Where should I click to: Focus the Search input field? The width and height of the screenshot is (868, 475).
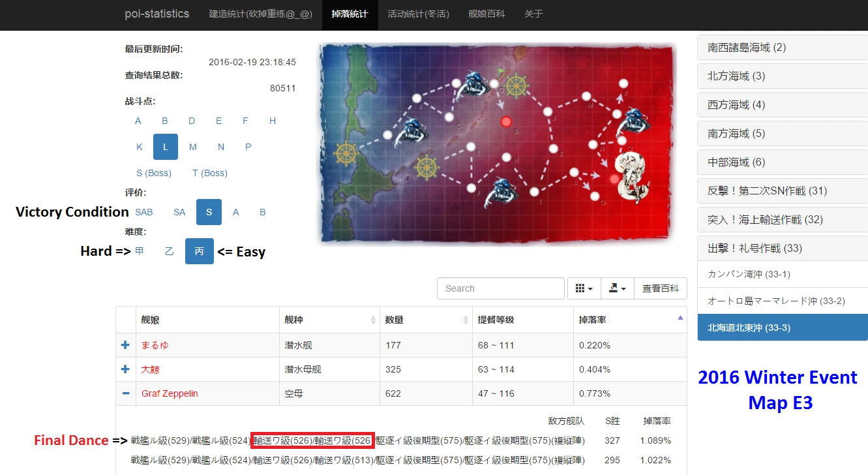pyautogui.click(x=501, y=288)
